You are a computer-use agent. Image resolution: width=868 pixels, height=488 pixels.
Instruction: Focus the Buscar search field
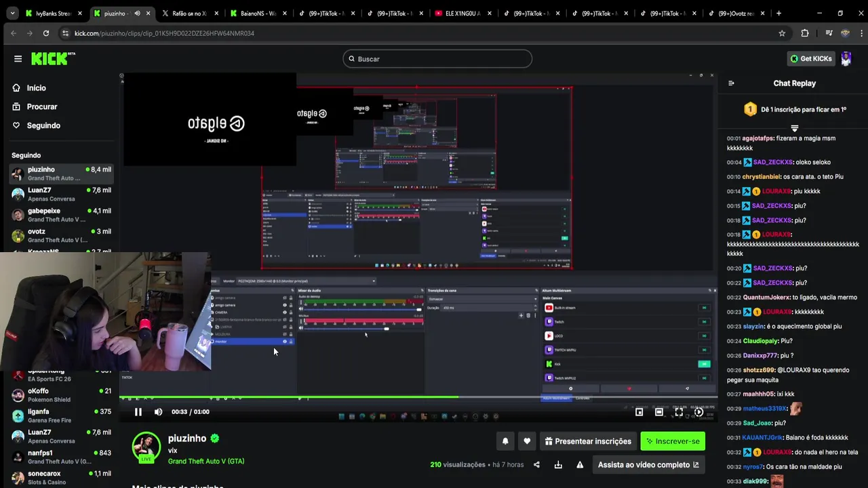point(437,59)
